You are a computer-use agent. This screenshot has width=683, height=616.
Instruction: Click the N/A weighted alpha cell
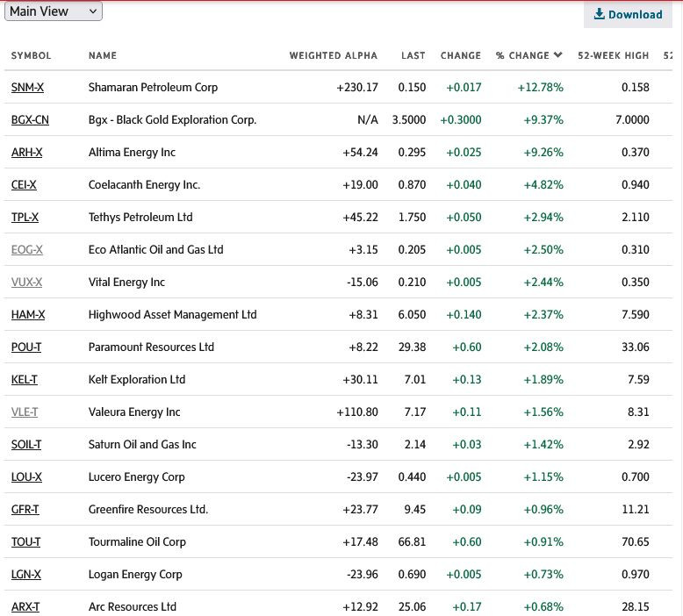pyautogui.click(x=368, y=119)
